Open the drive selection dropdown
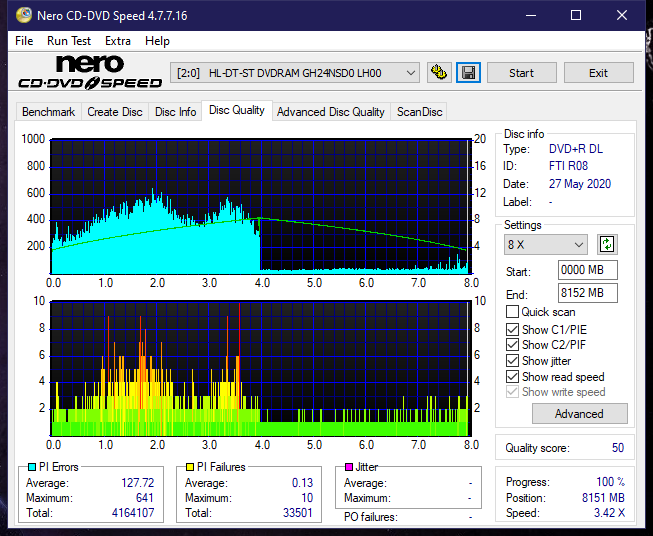The height and width of the screenshot is (536, 653). coord(295,73)
